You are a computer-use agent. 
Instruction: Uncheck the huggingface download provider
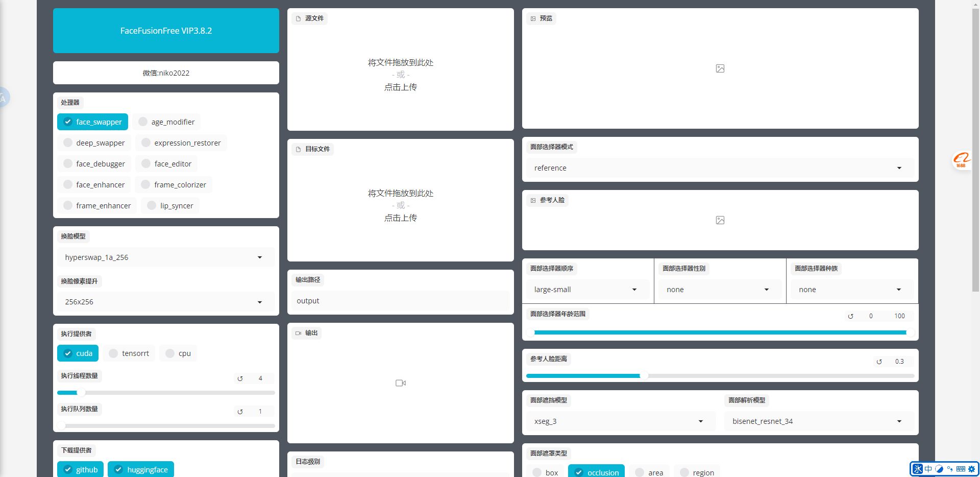141,469
